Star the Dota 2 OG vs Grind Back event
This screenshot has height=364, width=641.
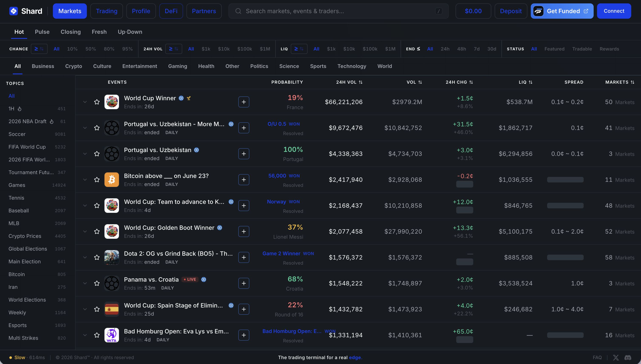point(97,257)
